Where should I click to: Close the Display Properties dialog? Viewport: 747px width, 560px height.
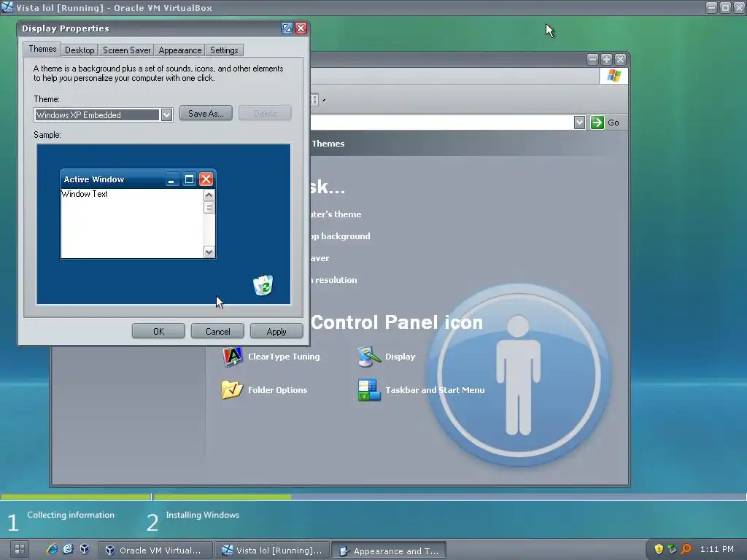pos(301,28)
